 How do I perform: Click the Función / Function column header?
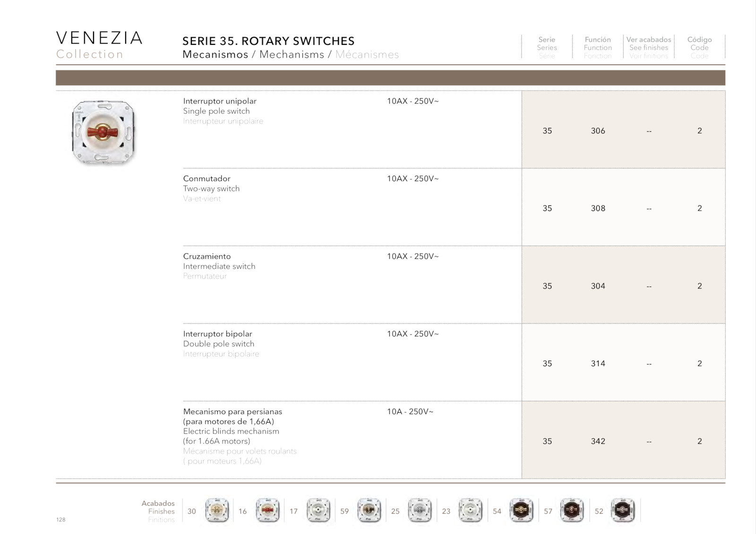coord(598,47)
